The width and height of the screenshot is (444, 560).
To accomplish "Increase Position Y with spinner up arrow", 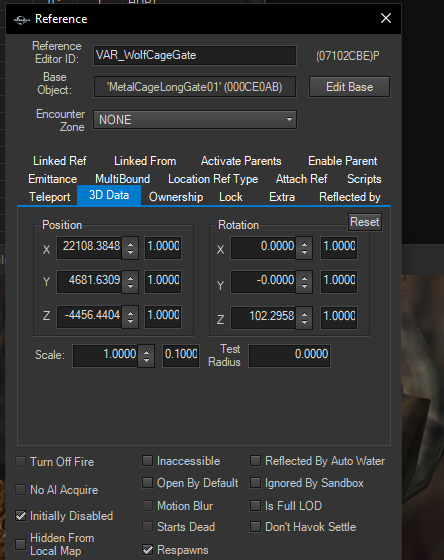I will click(130, 278).
